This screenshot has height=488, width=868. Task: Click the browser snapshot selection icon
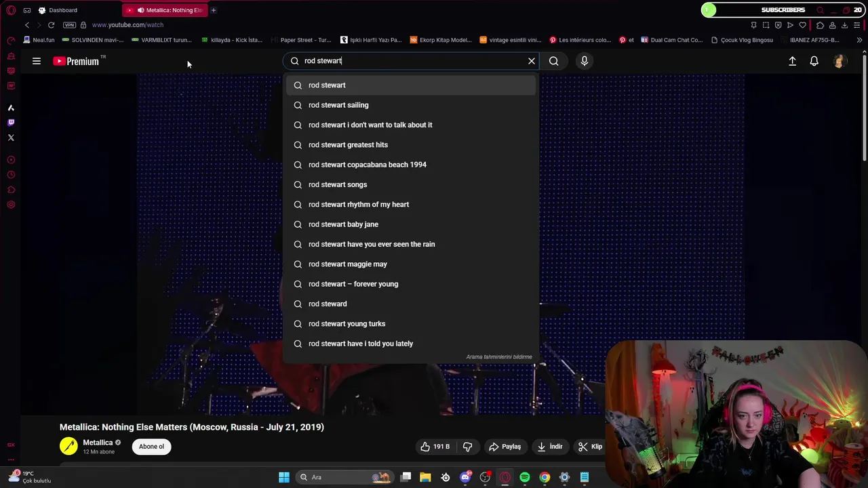tap(766, 25)
